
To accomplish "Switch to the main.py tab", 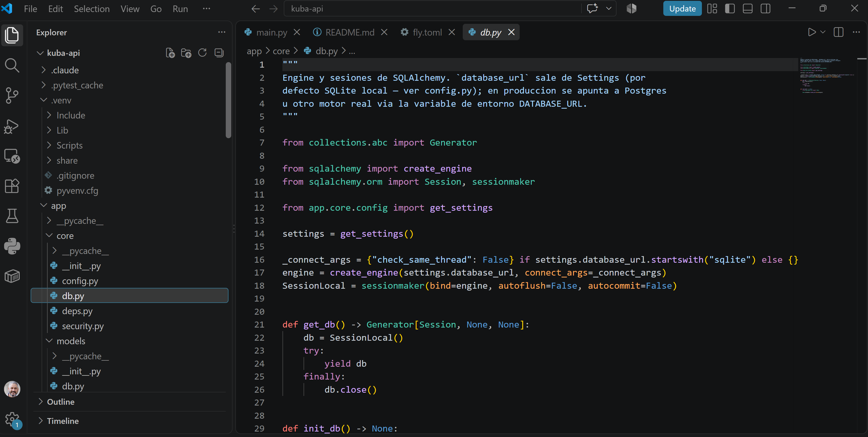I will (271, 32).
